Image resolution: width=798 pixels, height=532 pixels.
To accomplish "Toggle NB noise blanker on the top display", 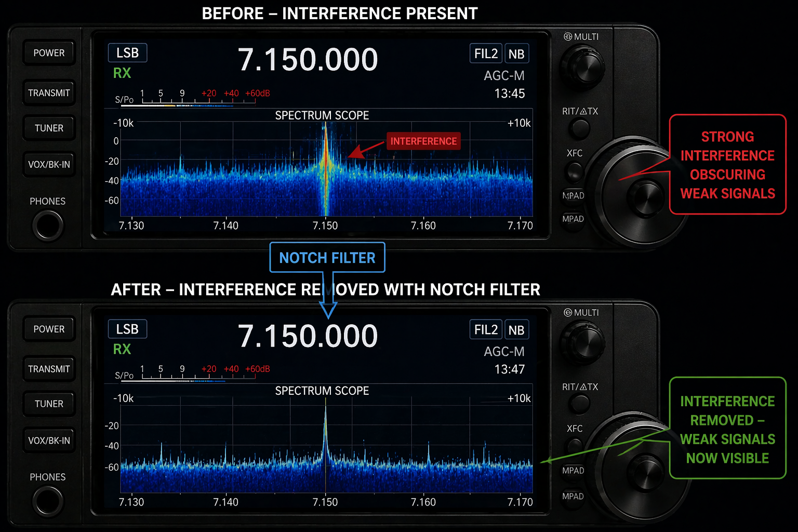I will pos(516,54).
